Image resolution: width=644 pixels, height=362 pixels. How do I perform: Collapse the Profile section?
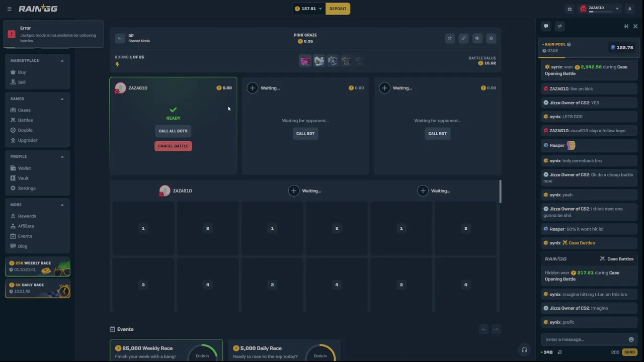pyautogui.click(x=62, y=156)
